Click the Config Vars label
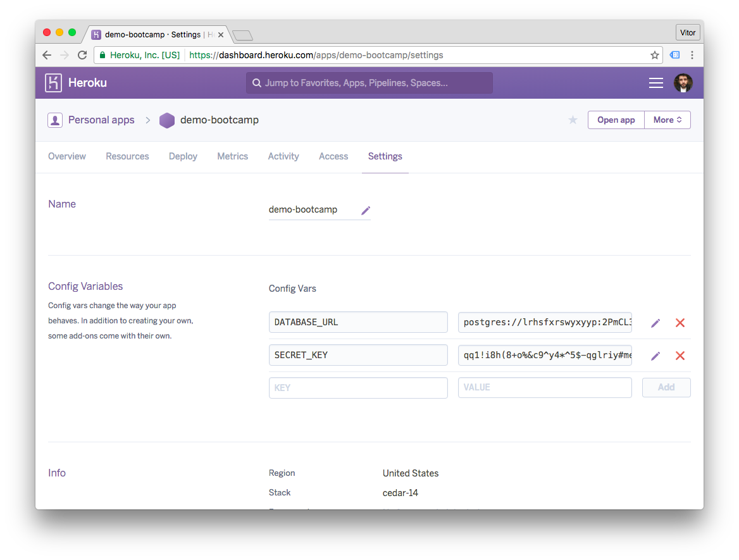This screenshot has width=739, height=560. point(292,289)
